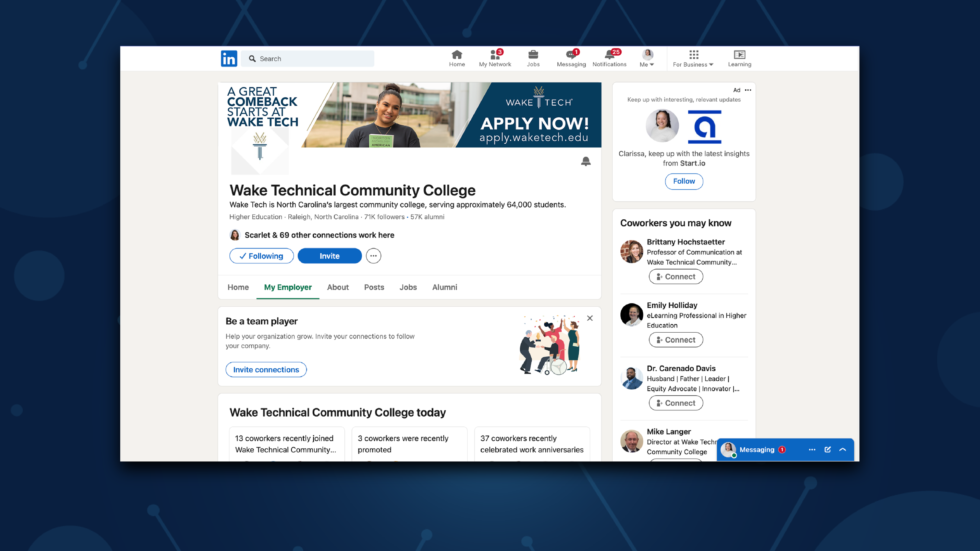Open 13 coworkers recently joined card
The height and width of the screenshot is (551, 980).
(x=287, y=444)
